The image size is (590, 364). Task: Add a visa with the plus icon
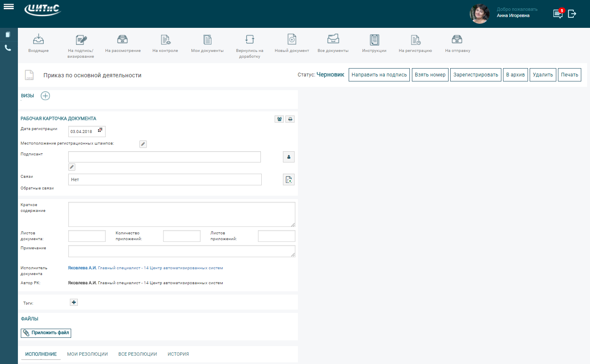(45, 96)
